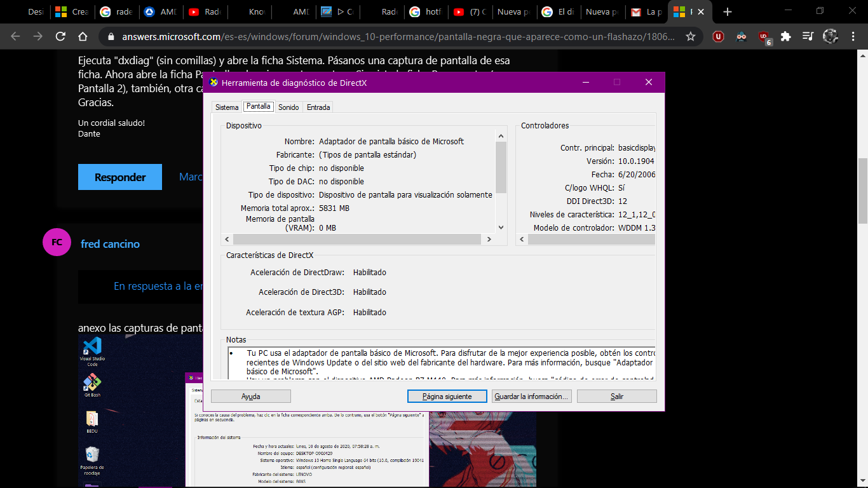Open a new browser tab

click(x=728, y=12)
